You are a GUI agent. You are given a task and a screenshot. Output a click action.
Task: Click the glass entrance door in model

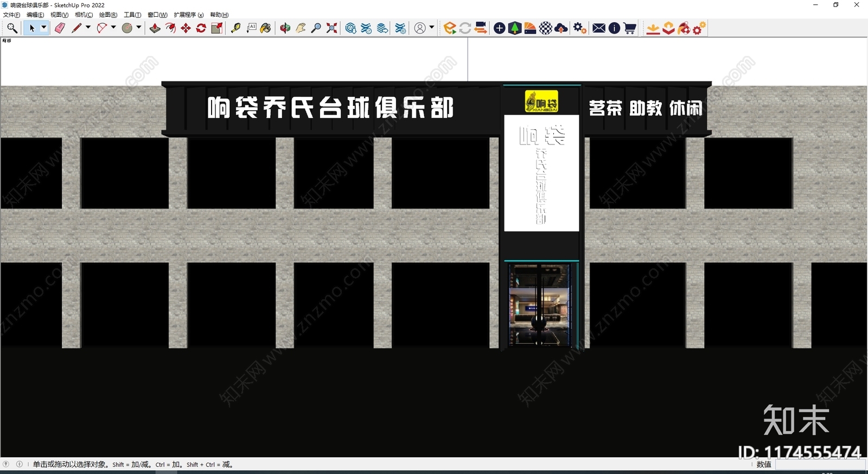[540, 305]
